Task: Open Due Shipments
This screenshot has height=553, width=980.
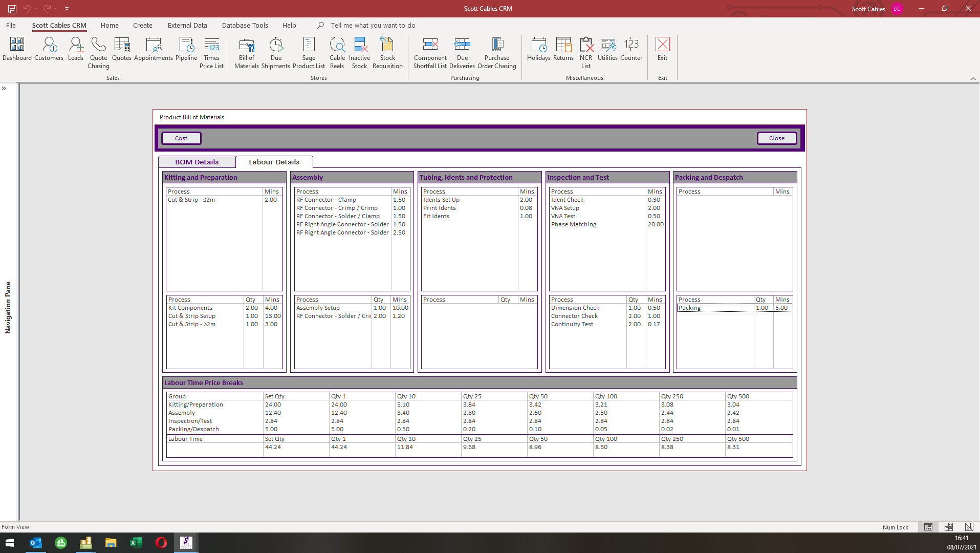Action: [276, 53]
